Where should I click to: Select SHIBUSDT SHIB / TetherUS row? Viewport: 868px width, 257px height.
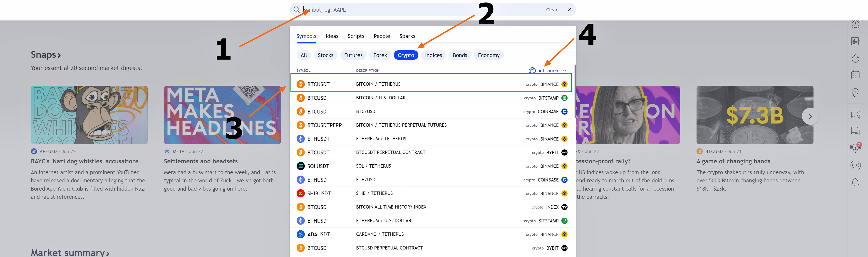point(432,194)
